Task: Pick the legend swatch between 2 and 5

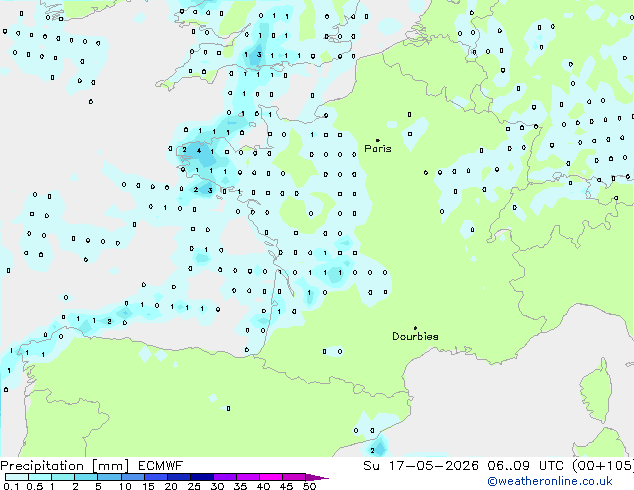Action: 86,477
